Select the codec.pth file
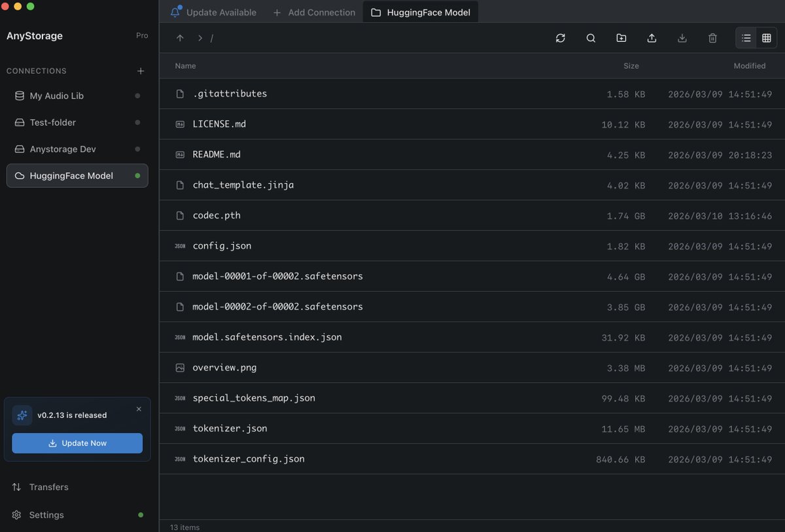785x532 pixels. 472,215
